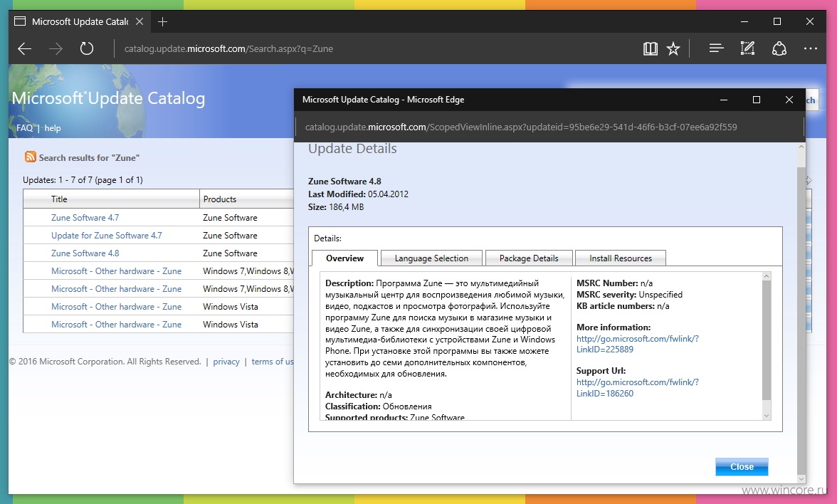Viewport: 837px width, 504px height.
Task: Open the privacy link
Action: tap(226, 362)
